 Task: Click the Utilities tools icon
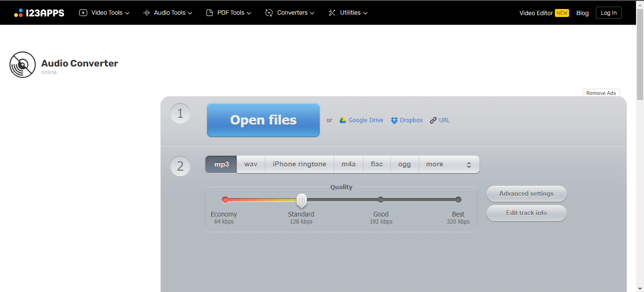click(332, 13)
